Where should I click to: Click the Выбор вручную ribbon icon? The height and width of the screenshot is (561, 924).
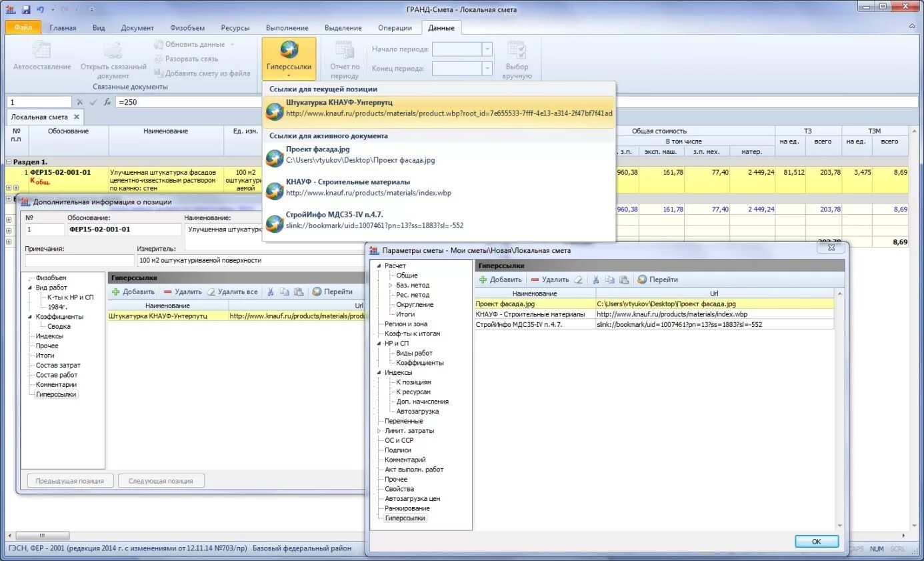(x=517, y=51)
